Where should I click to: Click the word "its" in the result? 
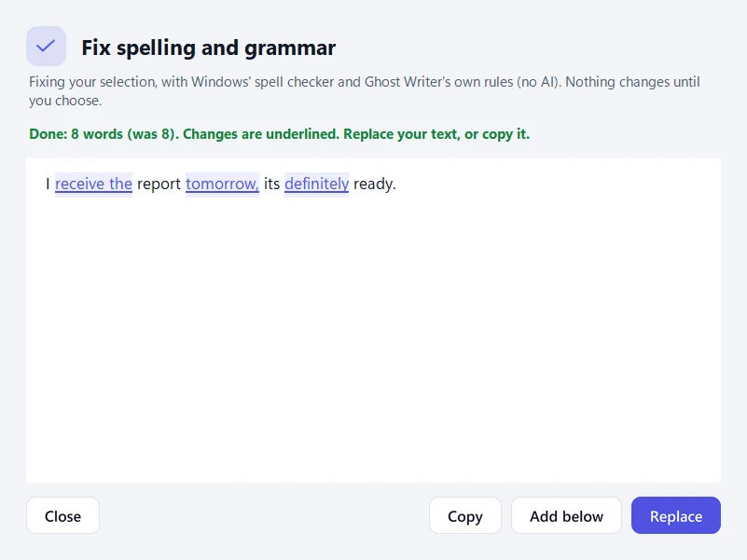pos(271,184)
